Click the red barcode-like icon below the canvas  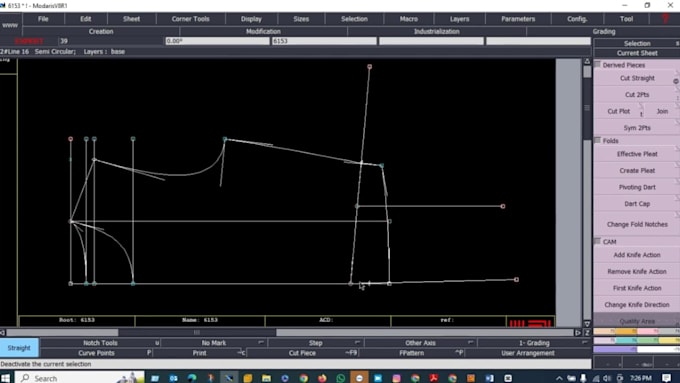[x=530, y=323]
